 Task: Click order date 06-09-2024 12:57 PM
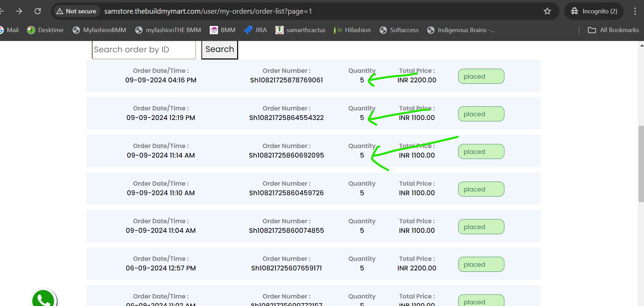pyautogui.click(x=161, y=268)
